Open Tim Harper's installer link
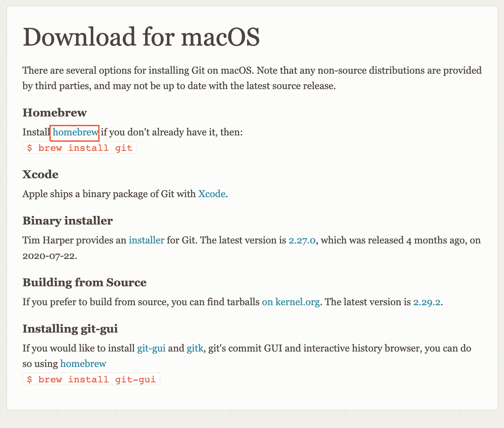 point(147,240)
